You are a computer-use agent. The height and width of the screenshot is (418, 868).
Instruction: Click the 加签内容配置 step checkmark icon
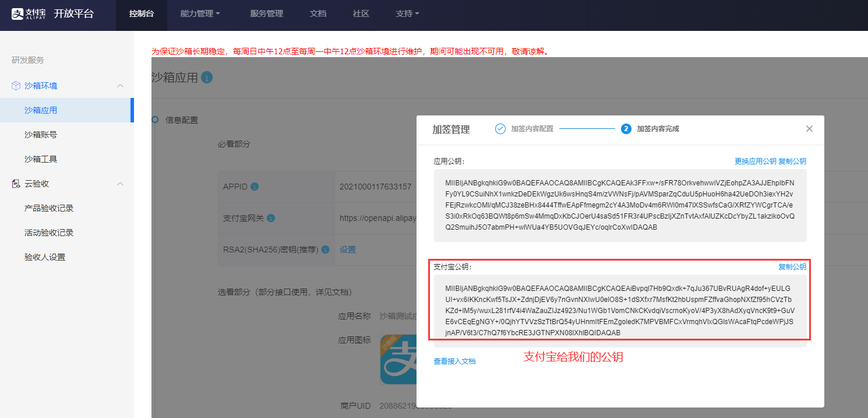[x=500, y=129]
